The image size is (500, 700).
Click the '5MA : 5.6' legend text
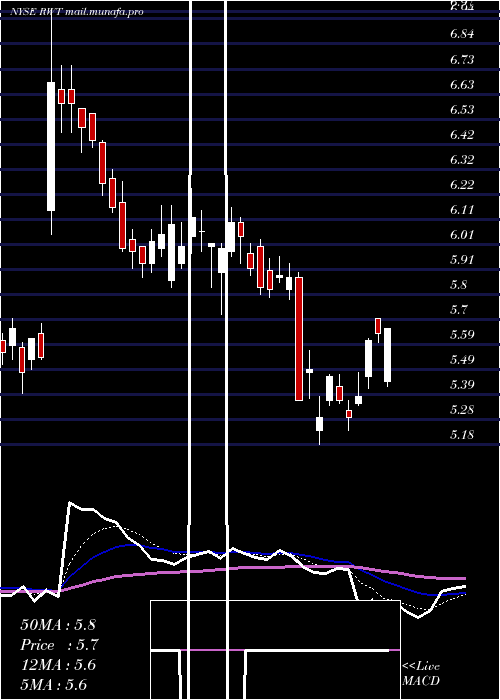(x=54, y=685)
